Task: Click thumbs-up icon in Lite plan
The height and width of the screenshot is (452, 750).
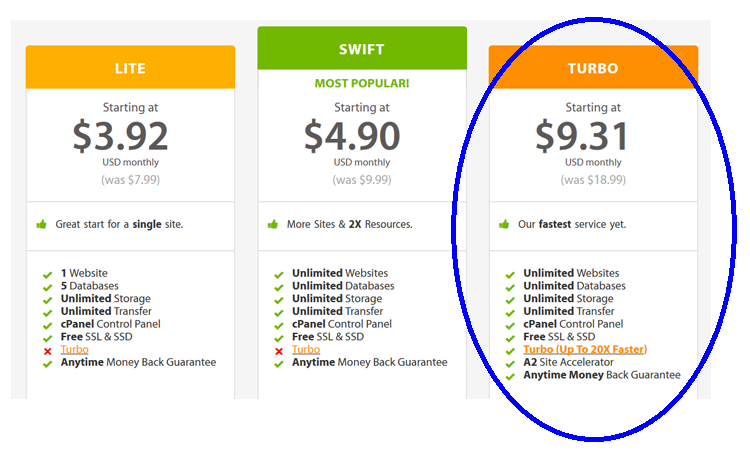Action: pyautogui.click(x=42, y=224)
